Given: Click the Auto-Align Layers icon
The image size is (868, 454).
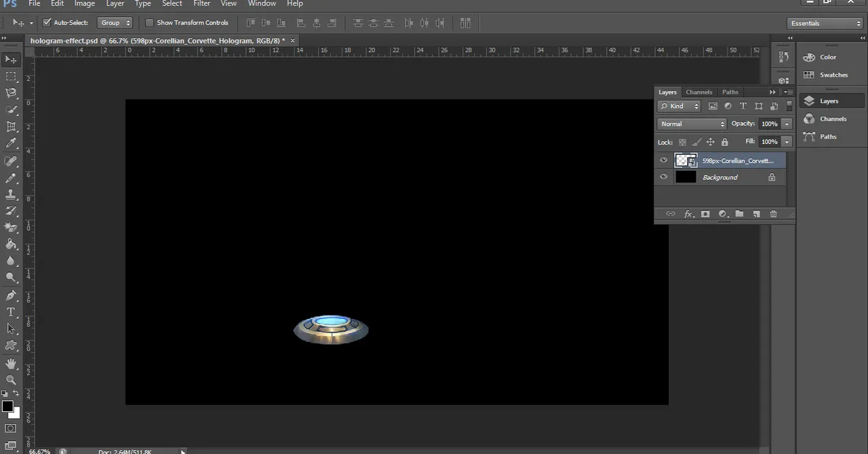Looking at the screenshot, I should (465, 23).
